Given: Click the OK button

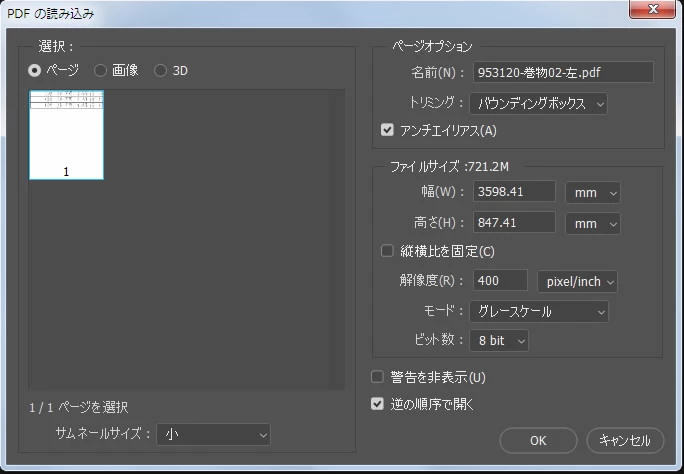Looking at the screenshot, I should click(538, 440).
